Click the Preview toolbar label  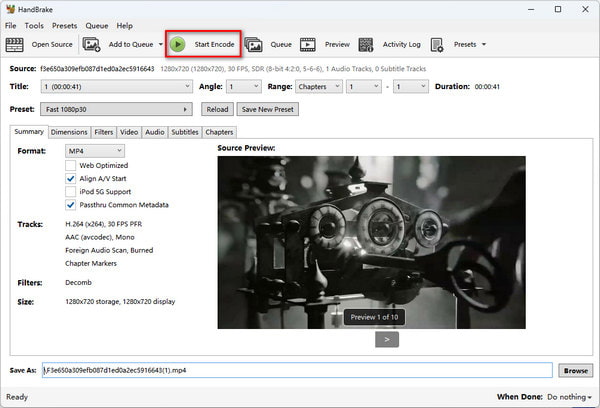click(x=337, y=44)
